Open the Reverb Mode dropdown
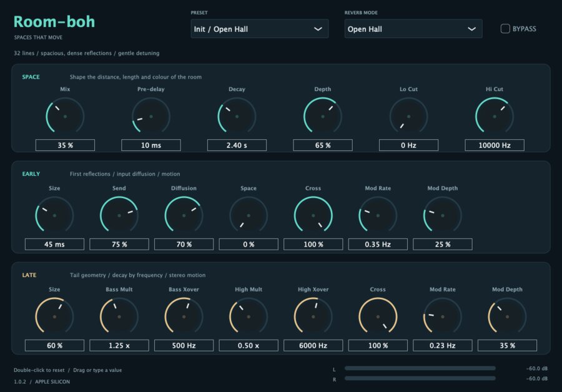The image size is (562, 392). click(413, 29)
